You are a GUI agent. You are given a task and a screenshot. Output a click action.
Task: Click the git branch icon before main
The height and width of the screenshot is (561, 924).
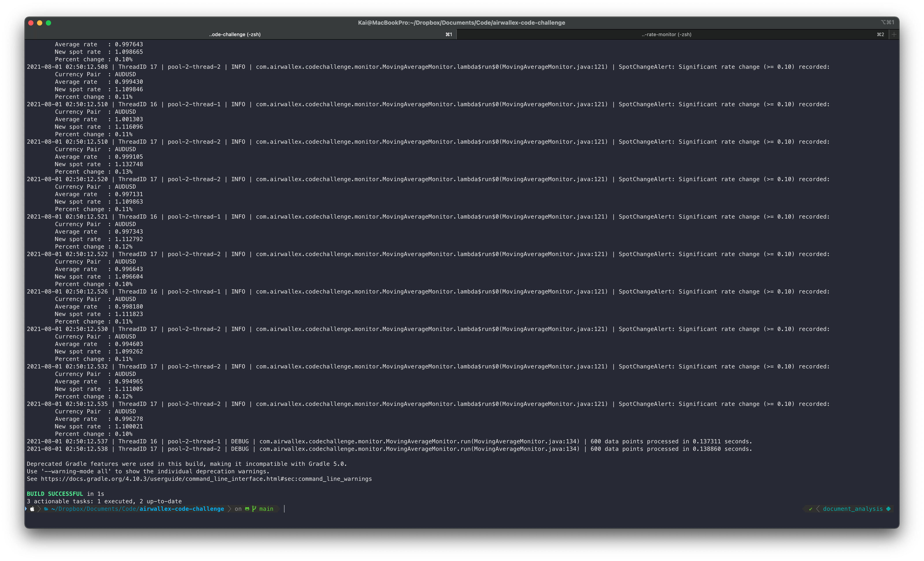[254, 509]
